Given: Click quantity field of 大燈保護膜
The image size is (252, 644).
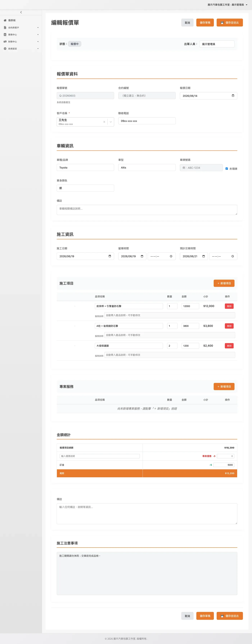Looking at the screenshot, I should pyautogui.click(x=172, y=346).
